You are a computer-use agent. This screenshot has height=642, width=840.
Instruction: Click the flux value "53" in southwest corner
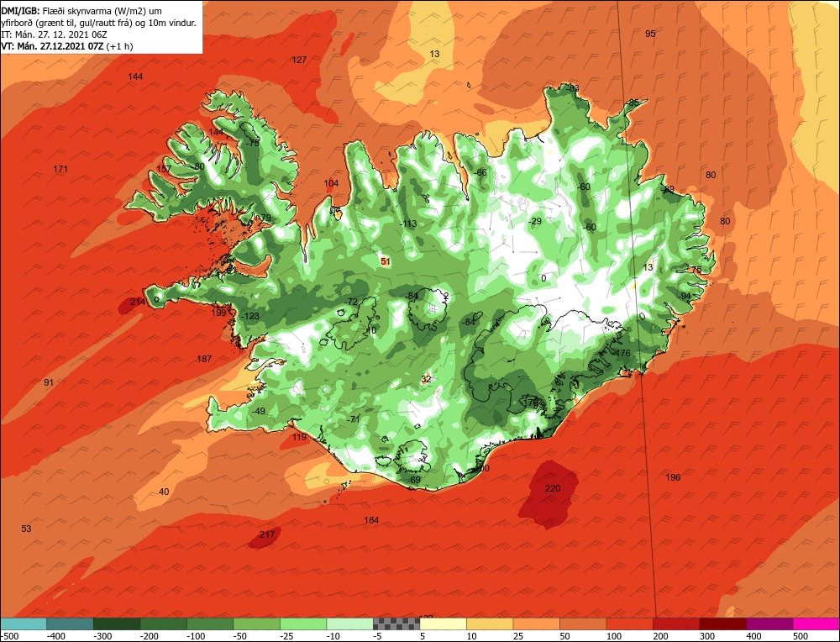pos(26,529)
